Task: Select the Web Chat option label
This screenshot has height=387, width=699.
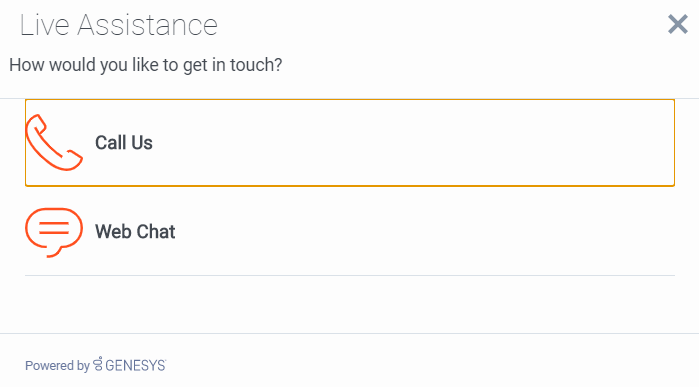Action: pos(135,231)
